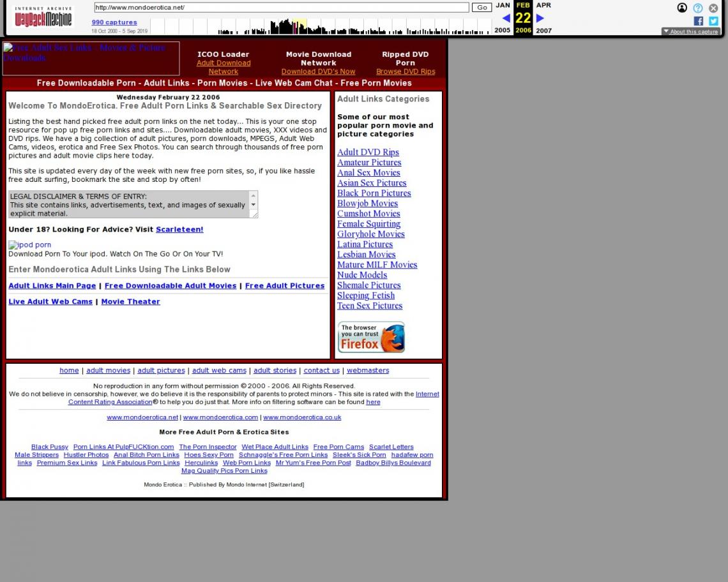The width and height of the screenshot is (728, 582).
Task: Go to the previous capture with the left arrow
Action: (506, 18)
